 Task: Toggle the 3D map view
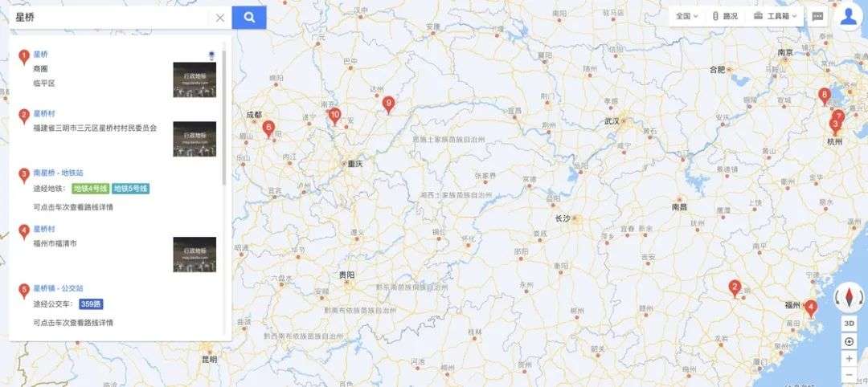tap(850, 323)
